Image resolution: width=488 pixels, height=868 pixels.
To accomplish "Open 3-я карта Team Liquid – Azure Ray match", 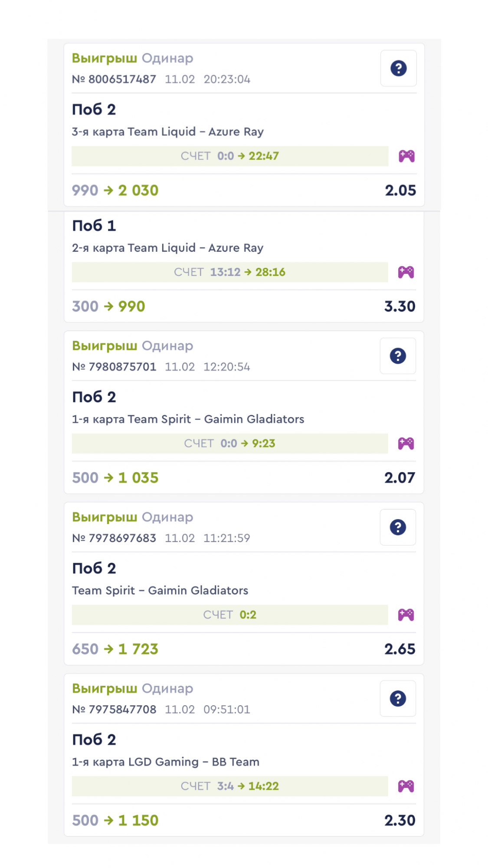I will 168,132.
